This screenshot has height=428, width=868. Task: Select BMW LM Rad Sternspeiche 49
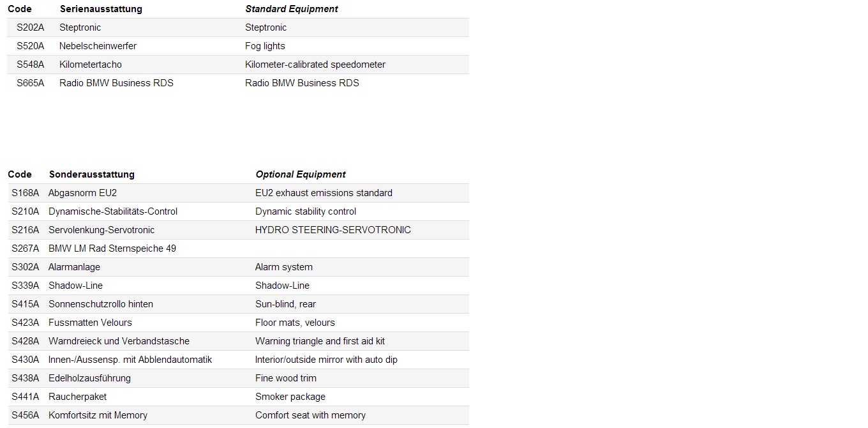(x=112, y=248)
